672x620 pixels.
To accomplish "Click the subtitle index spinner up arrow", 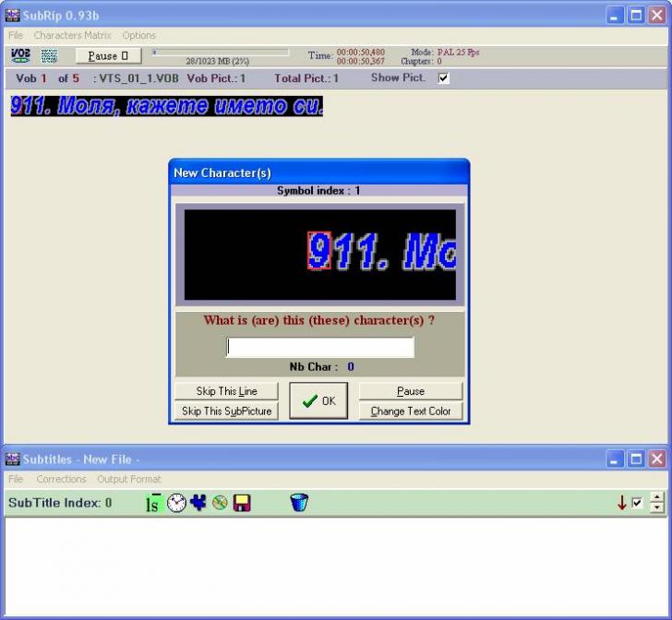I will coord(656,498).
